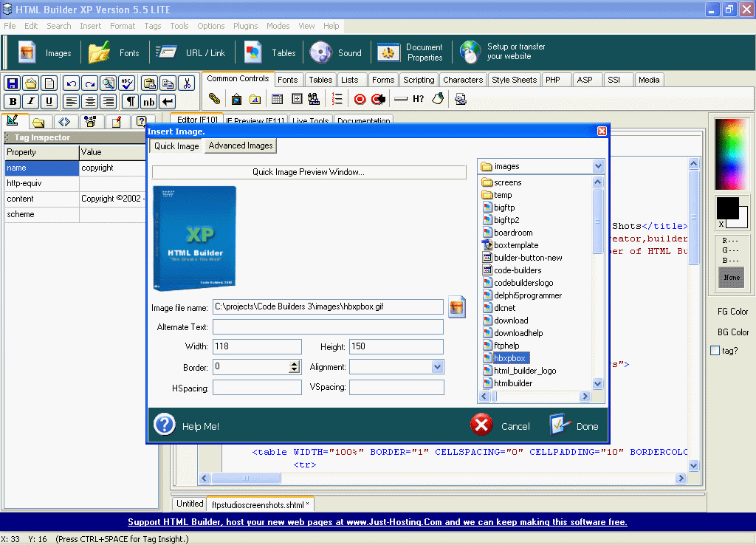
Task: Browse for image file icon button
Action: pos(456,306)
